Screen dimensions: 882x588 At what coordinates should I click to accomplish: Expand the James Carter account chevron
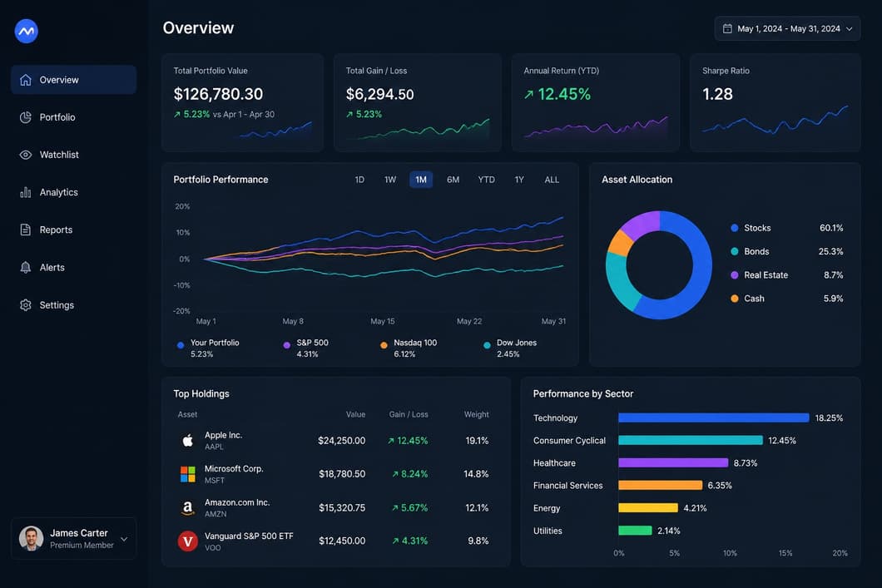[124, 539]
